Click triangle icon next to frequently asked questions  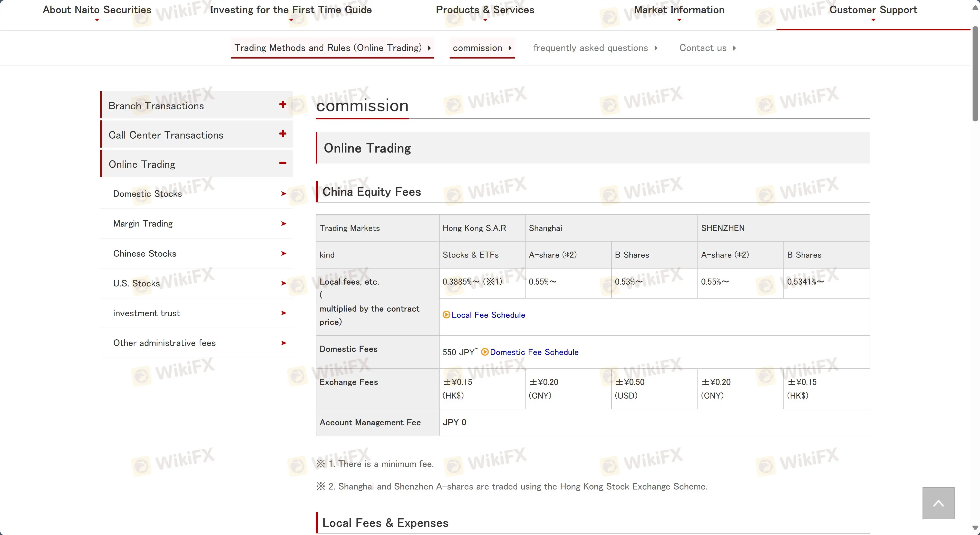point(656,48)
